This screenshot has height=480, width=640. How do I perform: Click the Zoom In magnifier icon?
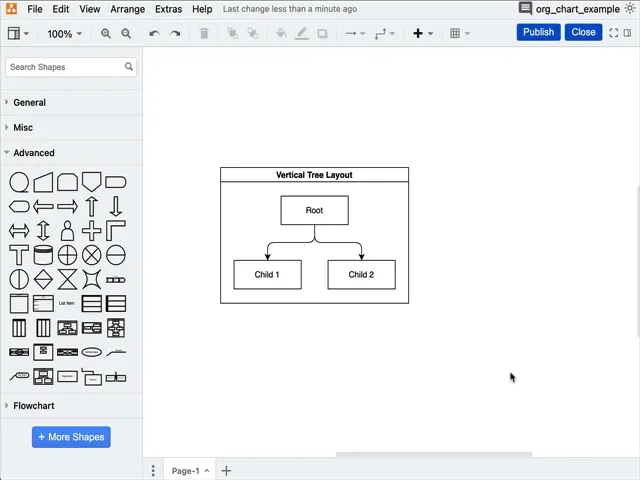106,33
